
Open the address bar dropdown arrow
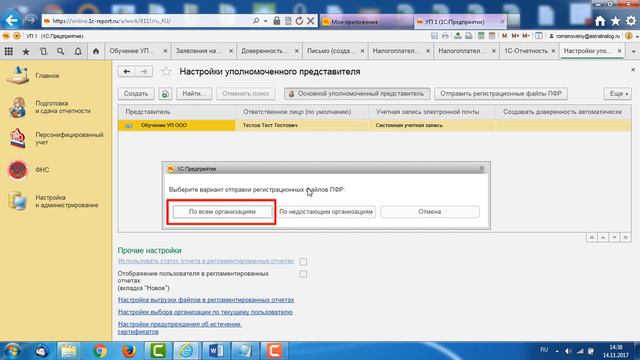tap(266, 21)
